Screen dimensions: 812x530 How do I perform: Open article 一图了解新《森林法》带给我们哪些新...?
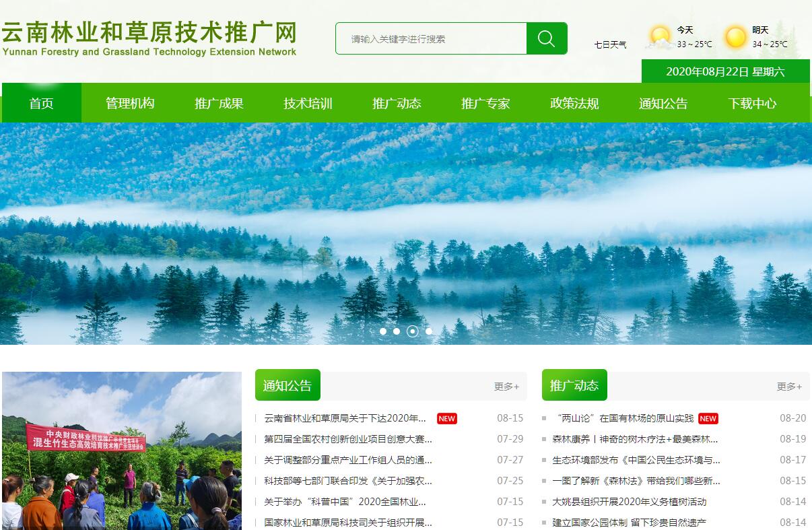click(x=636, y=481)
